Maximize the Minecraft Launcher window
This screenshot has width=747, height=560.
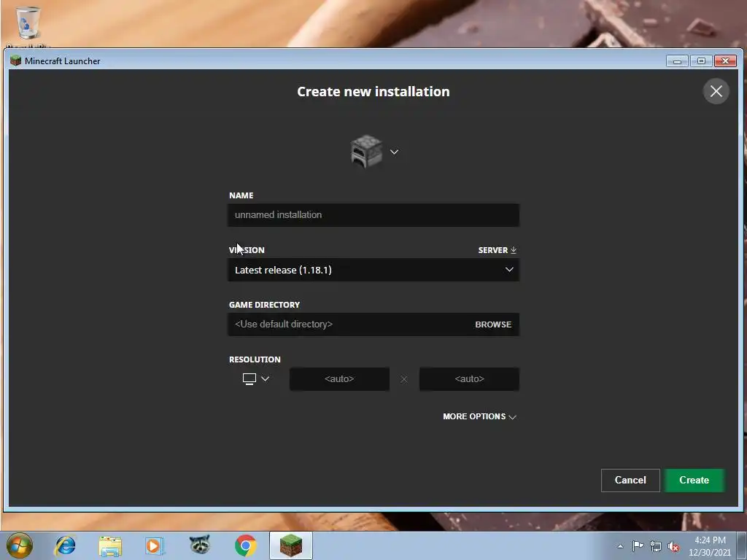pos(701,61)
